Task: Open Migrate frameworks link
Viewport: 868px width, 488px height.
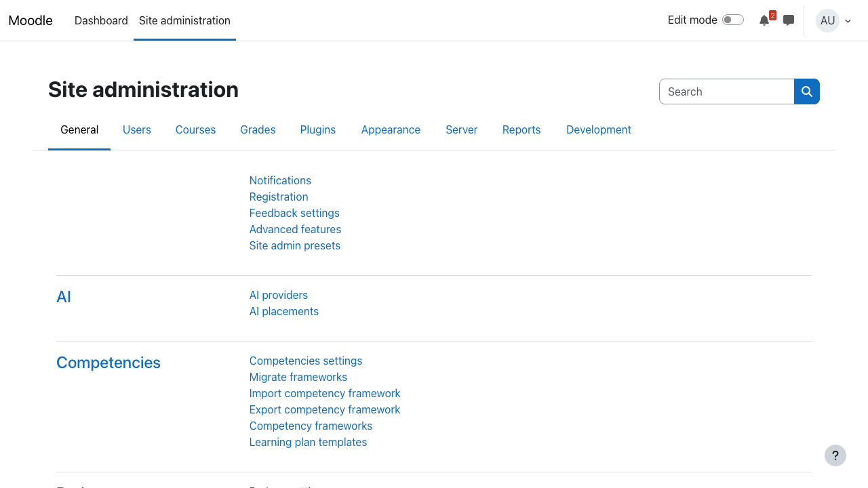Action: click(x=298, y=377)
